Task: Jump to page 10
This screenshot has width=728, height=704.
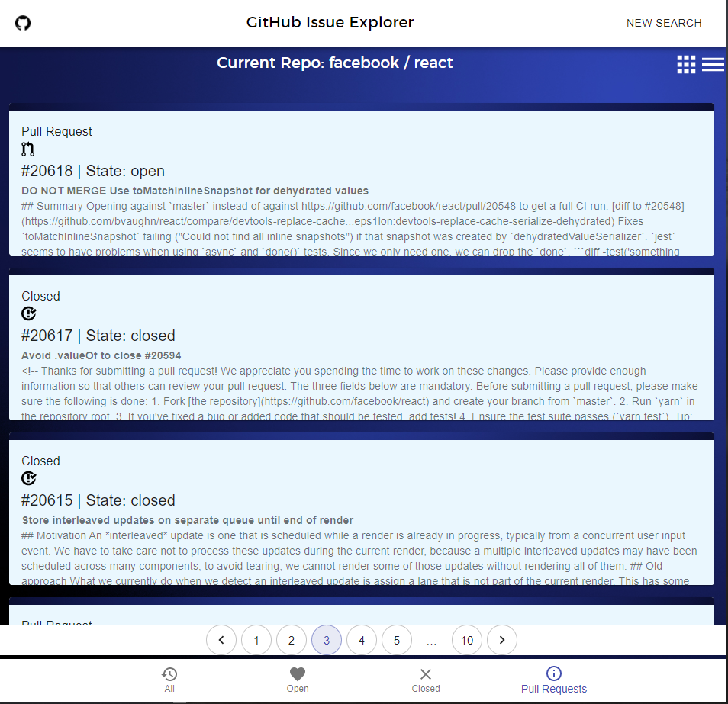Action: 467,640
